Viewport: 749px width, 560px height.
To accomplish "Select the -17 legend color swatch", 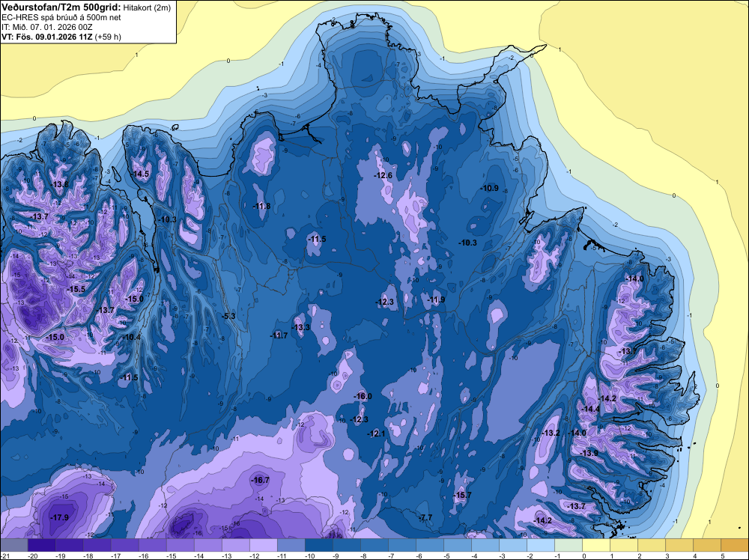I will (124, 545).
